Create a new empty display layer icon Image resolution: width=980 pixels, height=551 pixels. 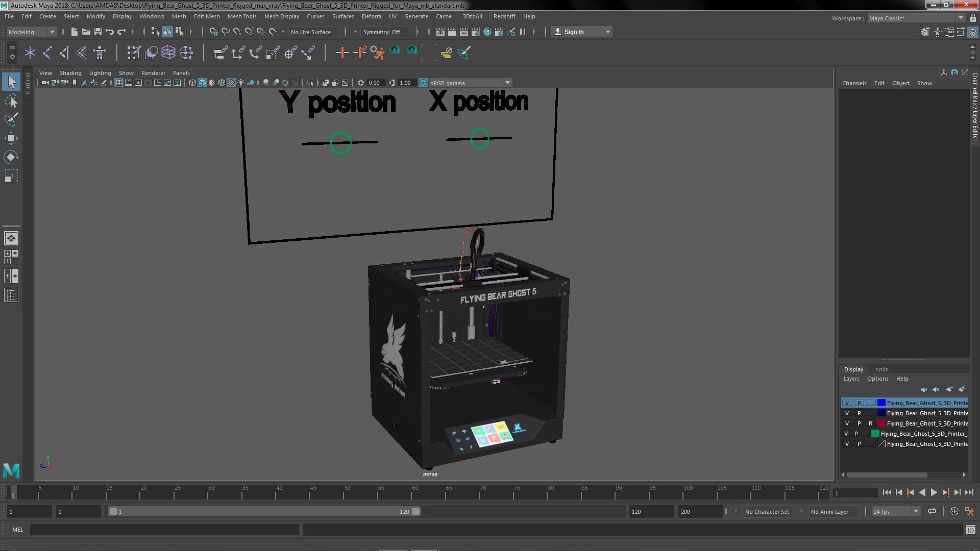tap(949, 389)
